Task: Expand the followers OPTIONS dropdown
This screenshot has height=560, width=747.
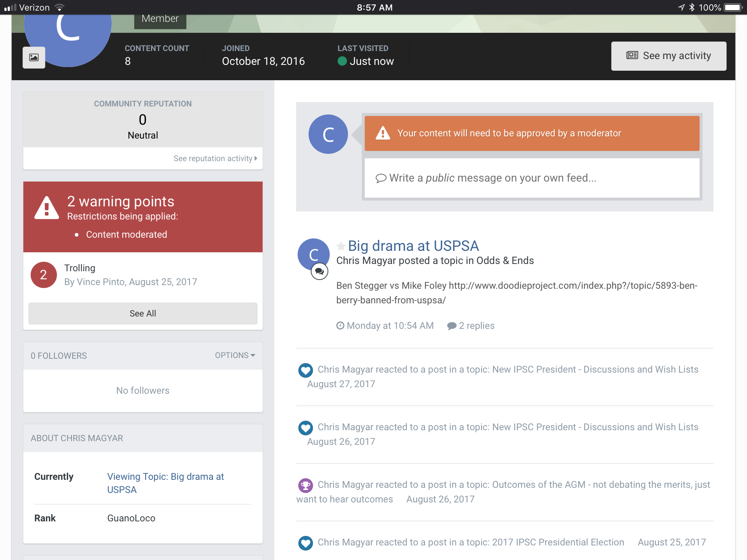Action: tap(235, 355)
